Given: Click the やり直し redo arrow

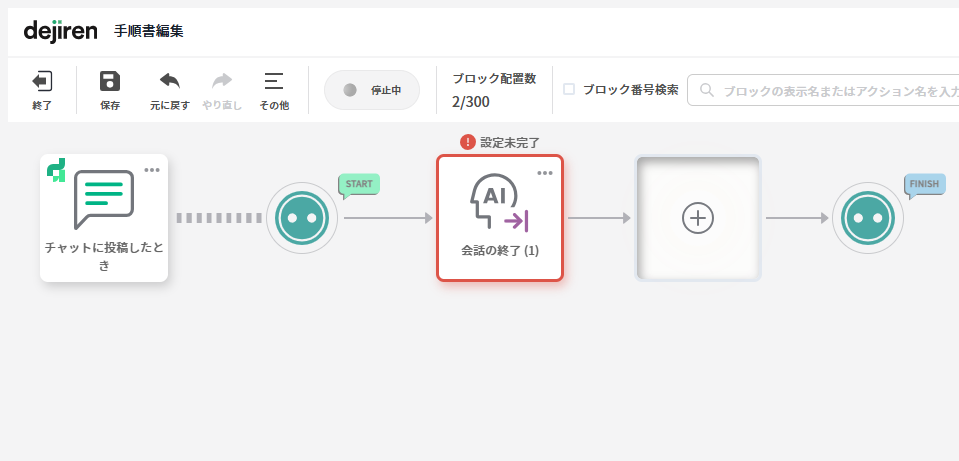Looking at the screenshot, I should click(x=222, y=82).
